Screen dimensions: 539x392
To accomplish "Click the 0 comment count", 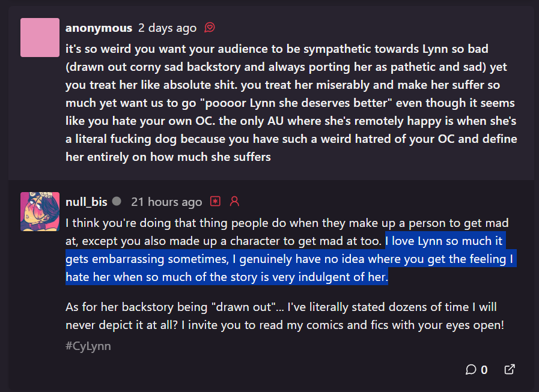I will click(484, 370).
